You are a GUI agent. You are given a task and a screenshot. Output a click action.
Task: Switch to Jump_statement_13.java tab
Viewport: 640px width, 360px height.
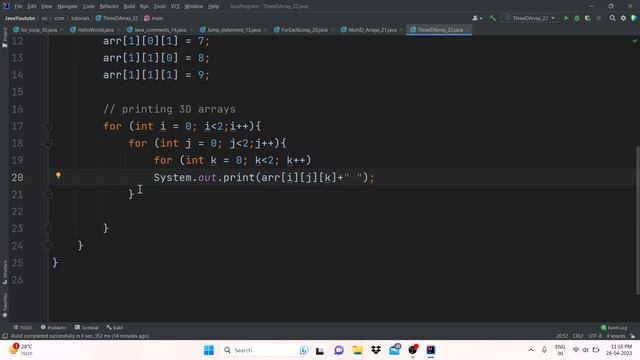[234, 30]
